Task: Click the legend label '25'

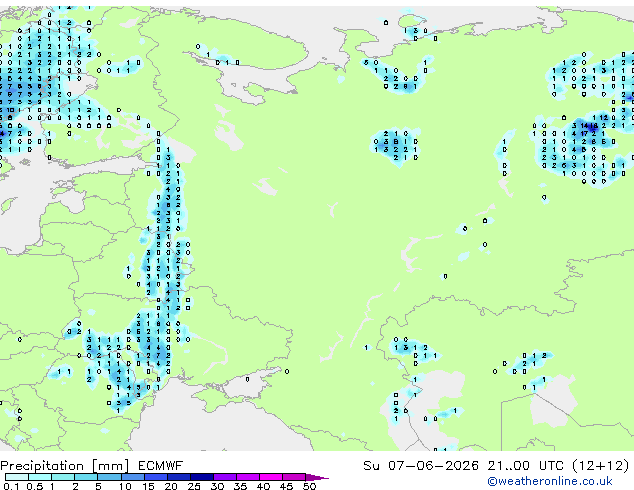Action: click(194, 486)
